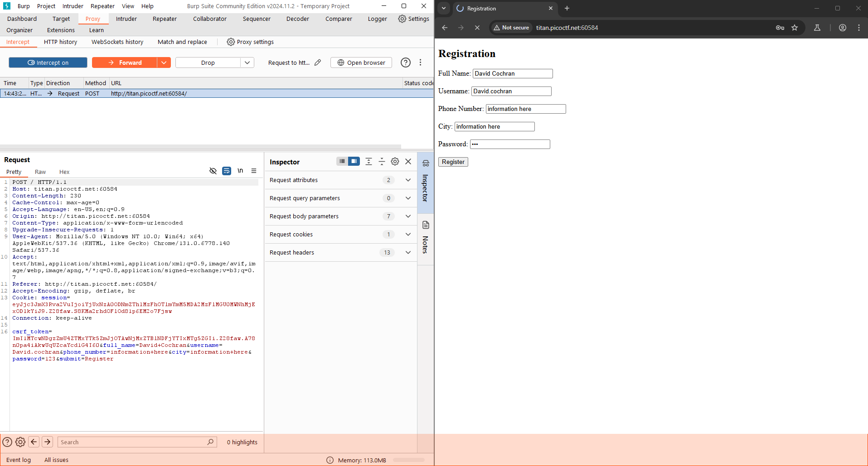Screen dimensions: 868x466
Task: Open the Forward dropdown arrow
Action: 164,62
